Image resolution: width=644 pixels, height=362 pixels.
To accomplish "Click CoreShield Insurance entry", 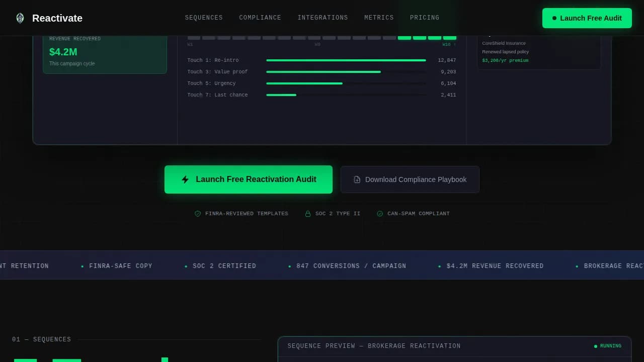I will click(x=504, y=43).
